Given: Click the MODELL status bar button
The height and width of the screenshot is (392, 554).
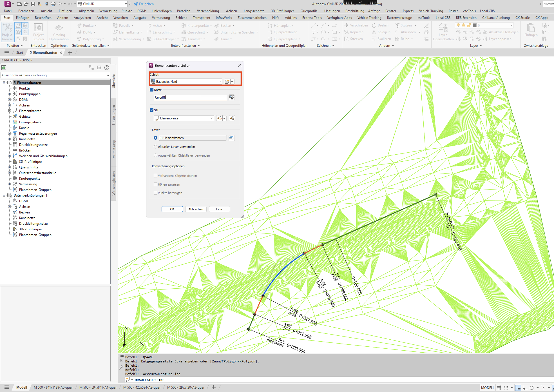Looking at the screenshot, I should (488, 388).
